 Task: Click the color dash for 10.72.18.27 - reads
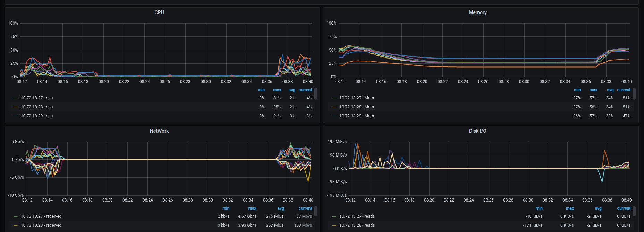[x=334, y=216]
